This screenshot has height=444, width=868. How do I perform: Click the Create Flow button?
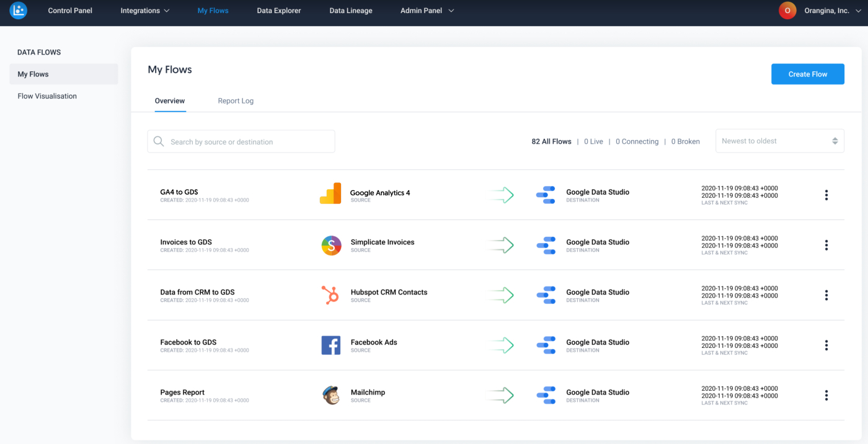pos(807,74)
